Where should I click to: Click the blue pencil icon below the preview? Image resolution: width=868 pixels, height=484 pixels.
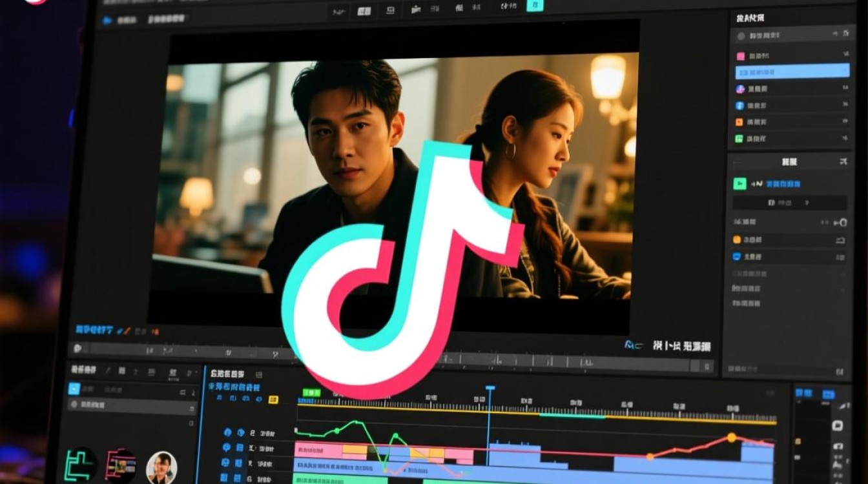(119, 330)
